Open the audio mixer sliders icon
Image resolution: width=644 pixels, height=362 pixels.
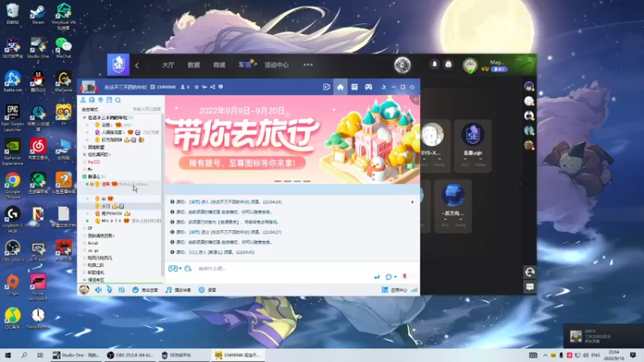coord(122,290)
